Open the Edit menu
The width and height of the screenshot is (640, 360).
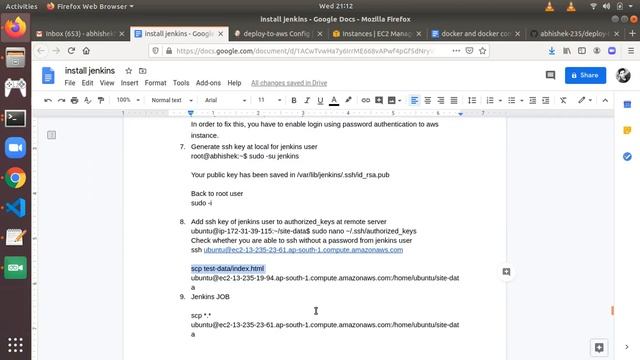87,83
